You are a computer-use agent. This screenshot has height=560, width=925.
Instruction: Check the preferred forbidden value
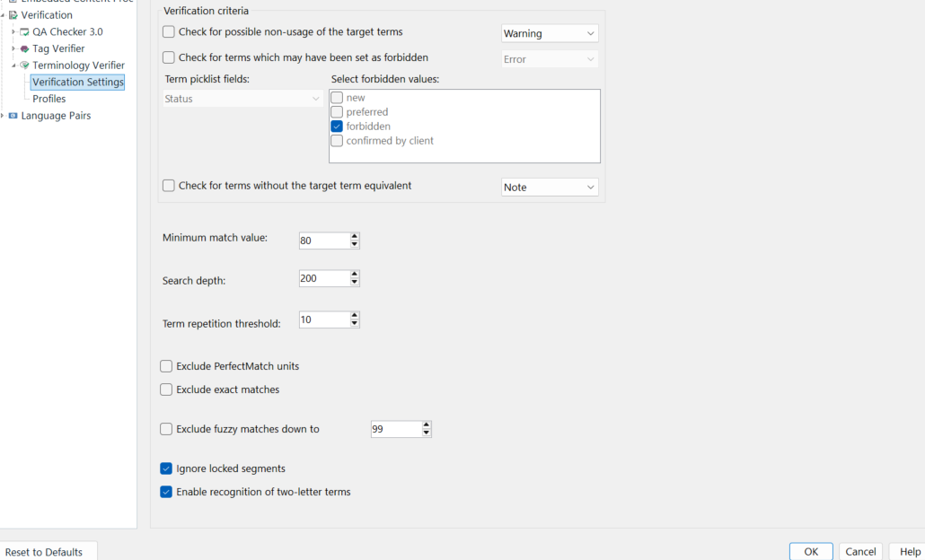[339, 111]
